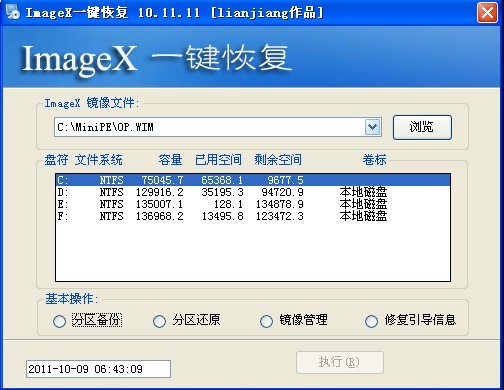Click the 剩余空间 free space header
This screenshot has width=504, height=390.
[x=278, y=160]
